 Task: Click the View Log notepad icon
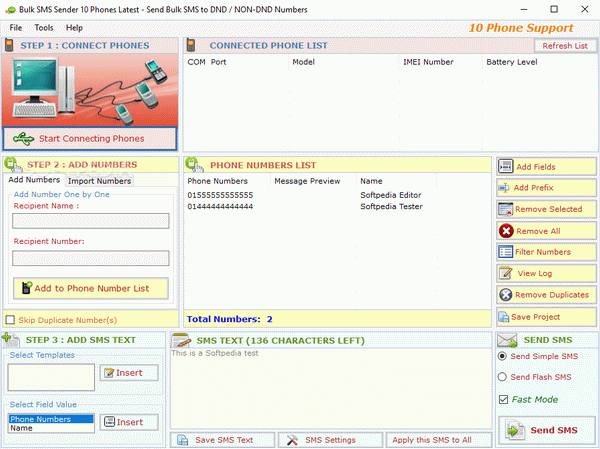point(505,273)
